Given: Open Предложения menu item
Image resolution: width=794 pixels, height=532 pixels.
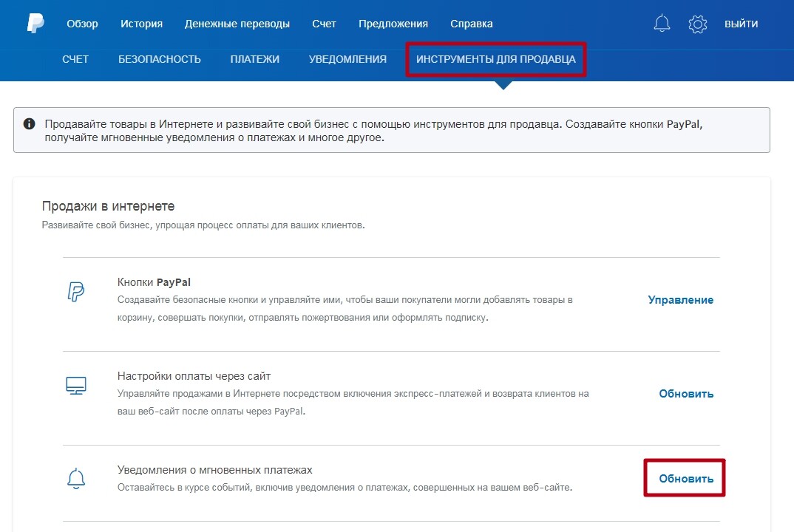Looking at the screenshot, I should pos(393,24).
